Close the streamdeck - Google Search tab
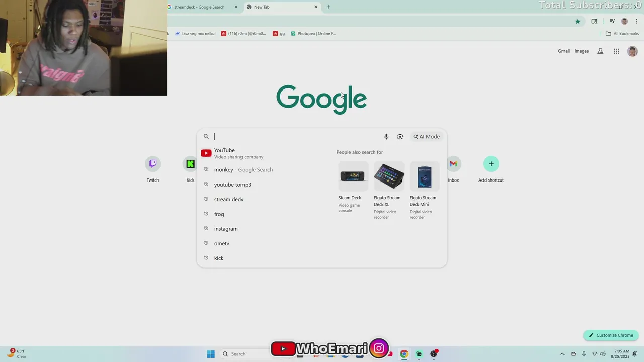 point(236,7)
